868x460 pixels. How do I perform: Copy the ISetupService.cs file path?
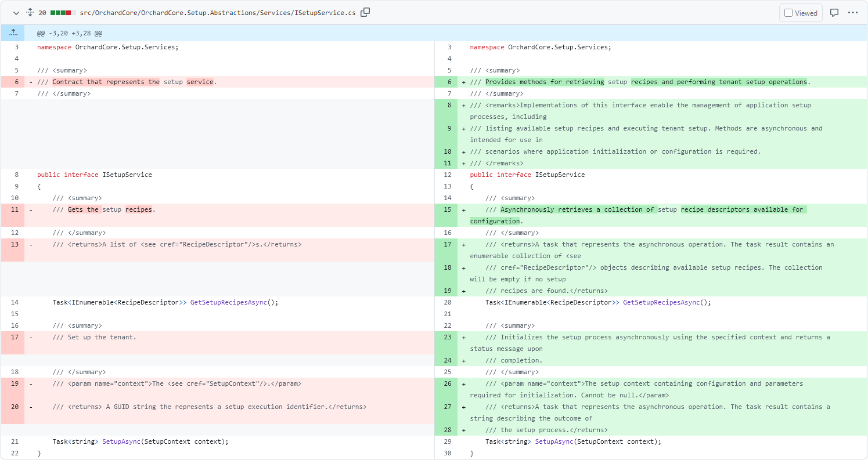365,12
